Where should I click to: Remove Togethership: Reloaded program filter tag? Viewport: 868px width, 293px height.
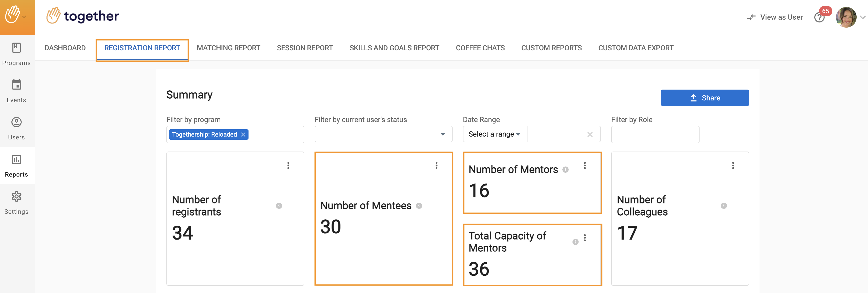[243, 134]
